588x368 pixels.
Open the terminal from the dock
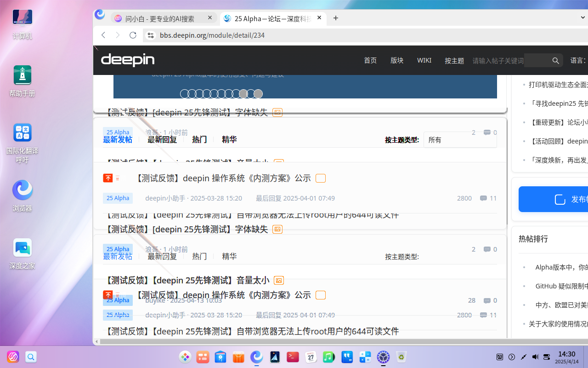(293, 357)
